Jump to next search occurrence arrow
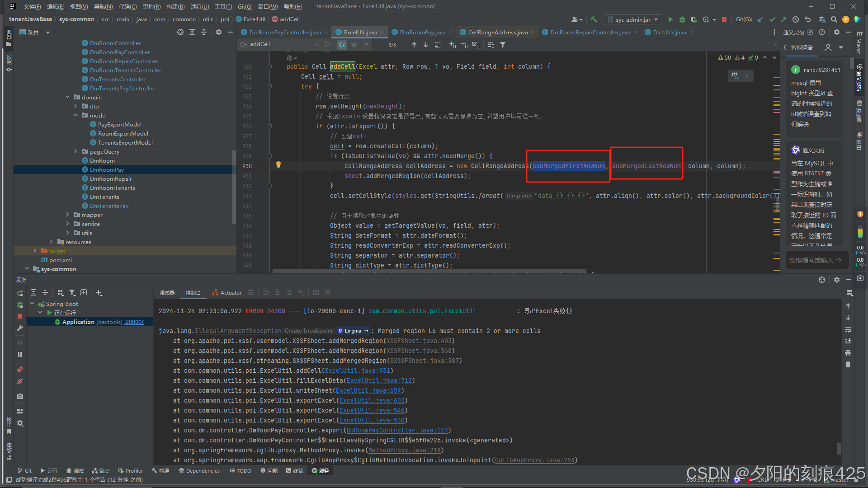Screen dimensions: 868x488 tap(425, 45)
